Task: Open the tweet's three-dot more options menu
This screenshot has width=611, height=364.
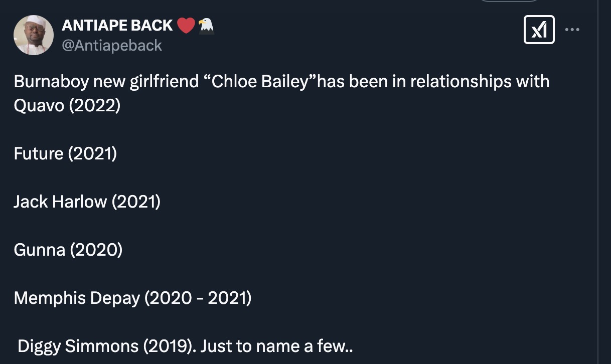Action: pyautogui.click(x=572, y=30)
